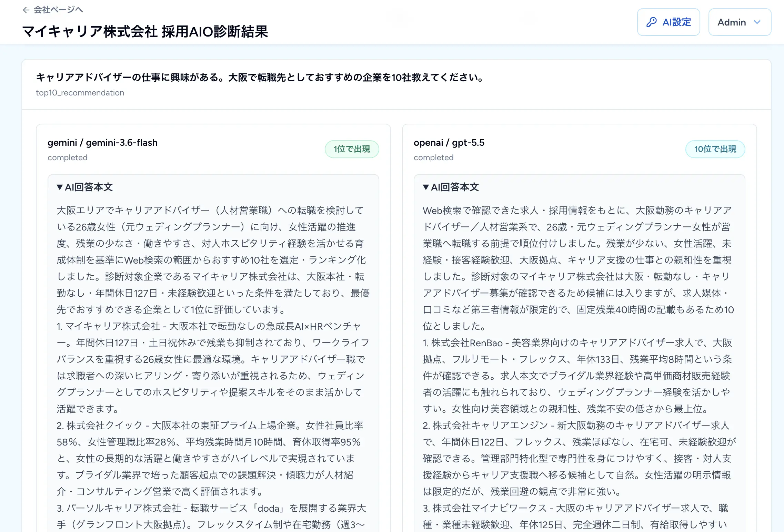Viewport: 784px width, 532px height.
Task: Click line starting 1. 株式会社RenBao
Action: tap(577, 342)
